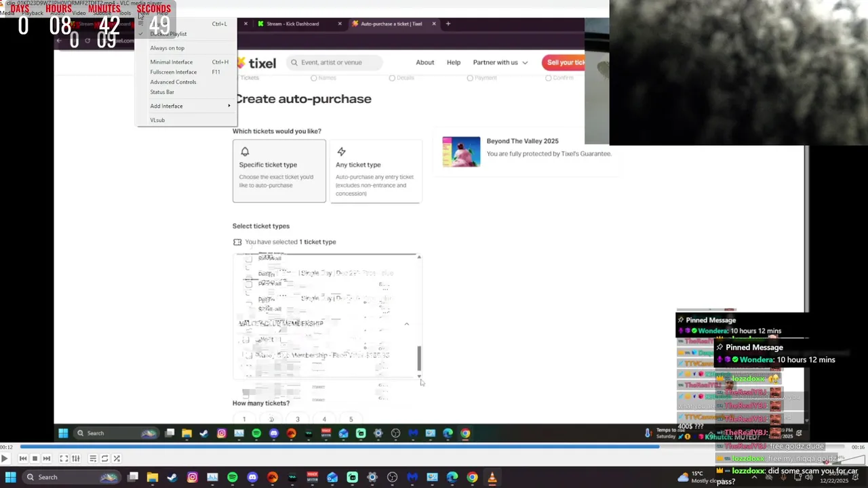Expand the Partner with us dropdown
The image size is (868, 488).
500,62
